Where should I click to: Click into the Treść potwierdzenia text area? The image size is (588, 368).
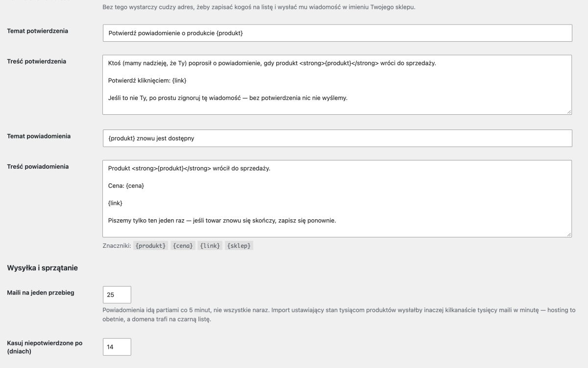coord(337,85)
